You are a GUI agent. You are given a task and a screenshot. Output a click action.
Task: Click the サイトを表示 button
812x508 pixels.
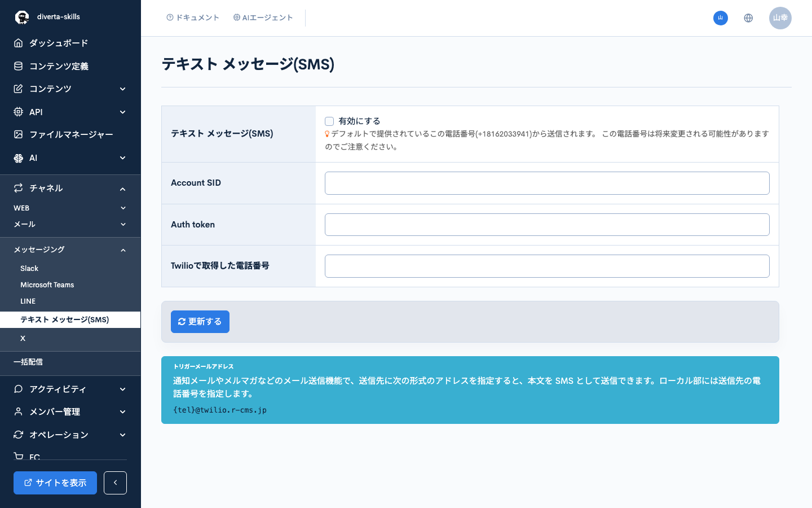pos(55,483)
